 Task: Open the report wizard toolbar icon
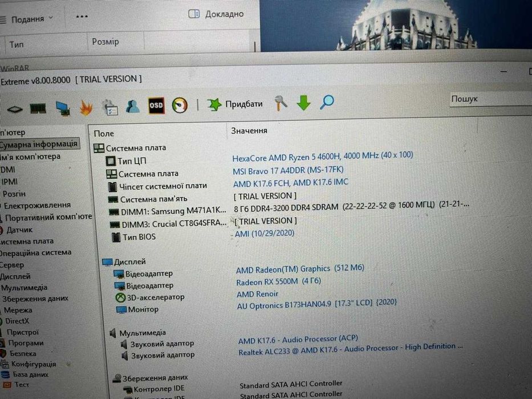(110, 108)
